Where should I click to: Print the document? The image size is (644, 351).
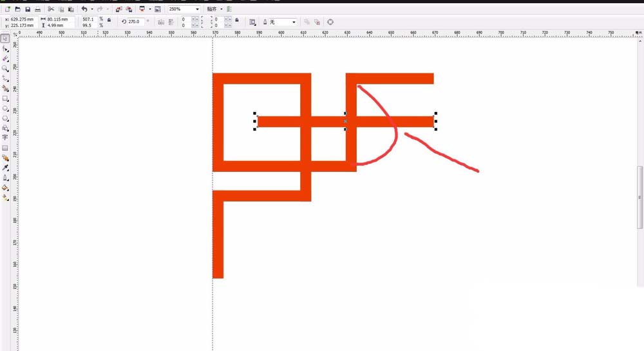[x=38, y=9]
